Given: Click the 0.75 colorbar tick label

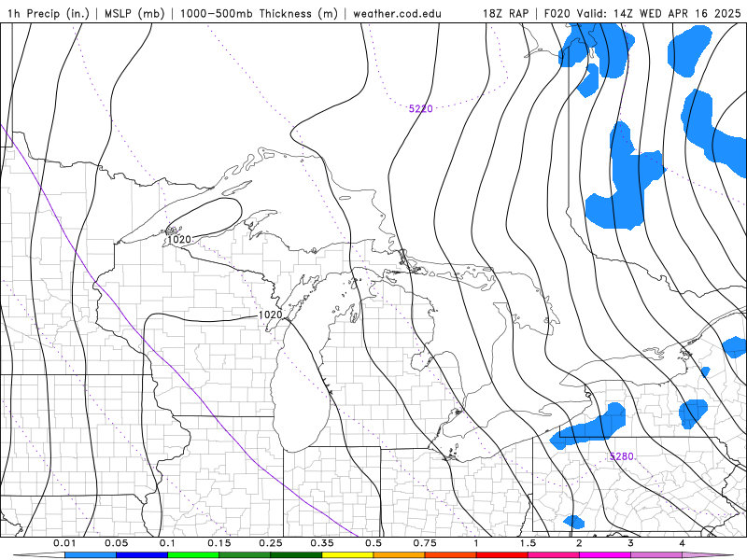Looking at the screenshot, I should click(425, 543).
